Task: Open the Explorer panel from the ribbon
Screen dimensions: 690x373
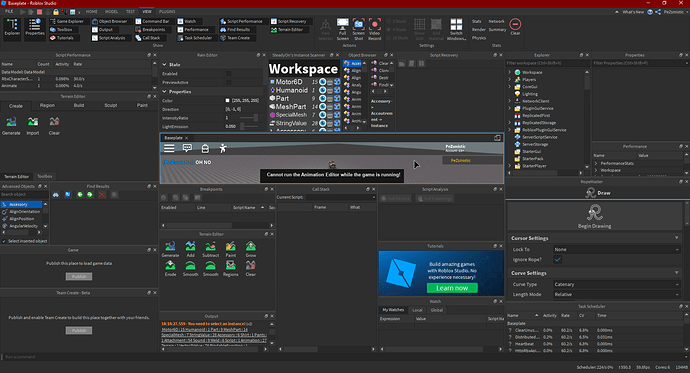Action: [12, 27]
